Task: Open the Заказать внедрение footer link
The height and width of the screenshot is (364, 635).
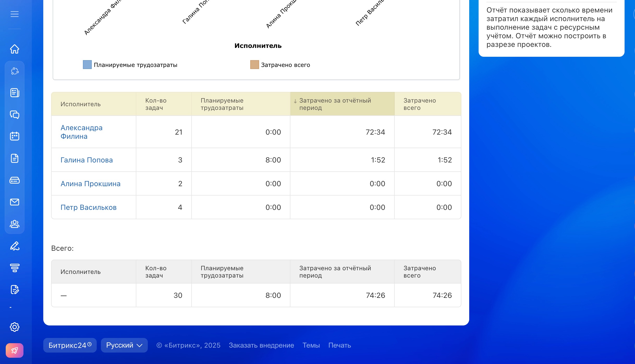Action: coord(261,345)
